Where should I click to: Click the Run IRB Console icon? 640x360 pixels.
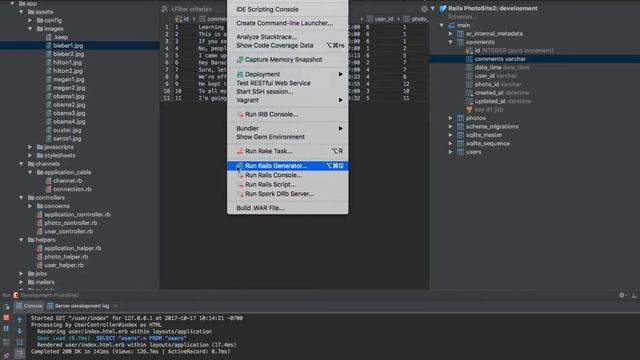tap(240, 115)
